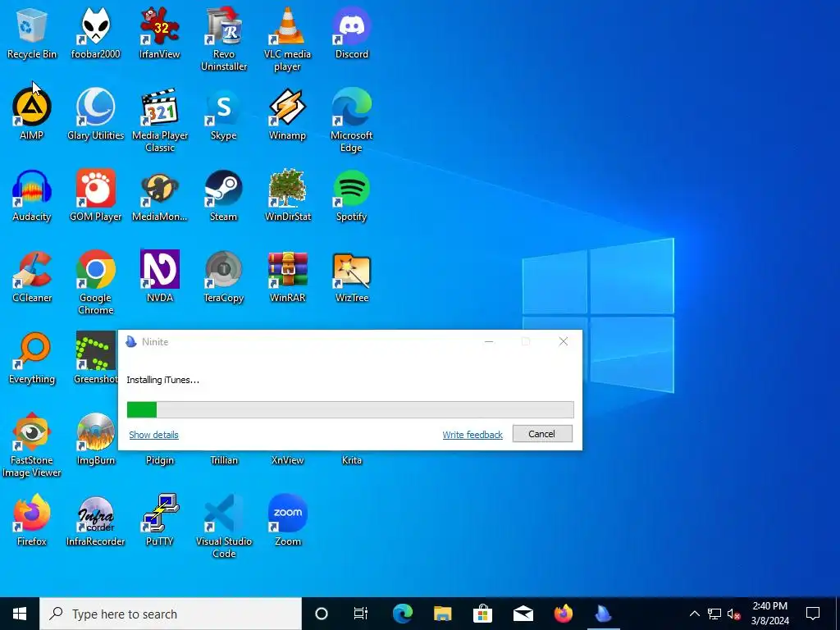The width and height of the screenshot is (840, 630).
Task: Open the network status tray icon
Action: click(714, 614)
